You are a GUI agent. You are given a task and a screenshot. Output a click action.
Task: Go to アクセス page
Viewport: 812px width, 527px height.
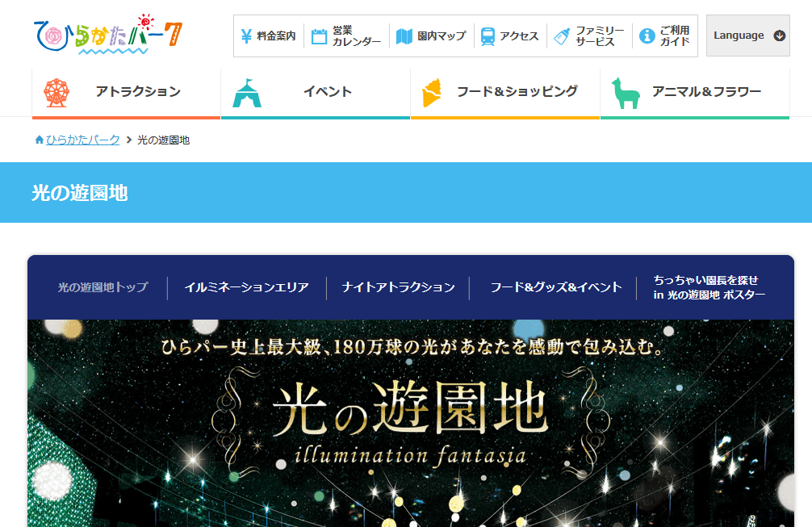click(509, 36)
